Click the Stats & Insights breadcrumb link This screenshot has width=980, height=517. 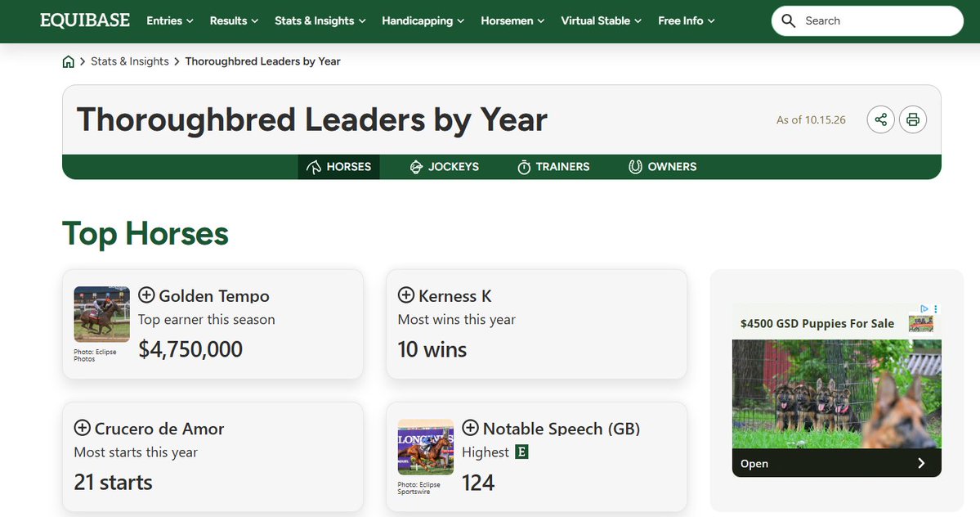130,61
